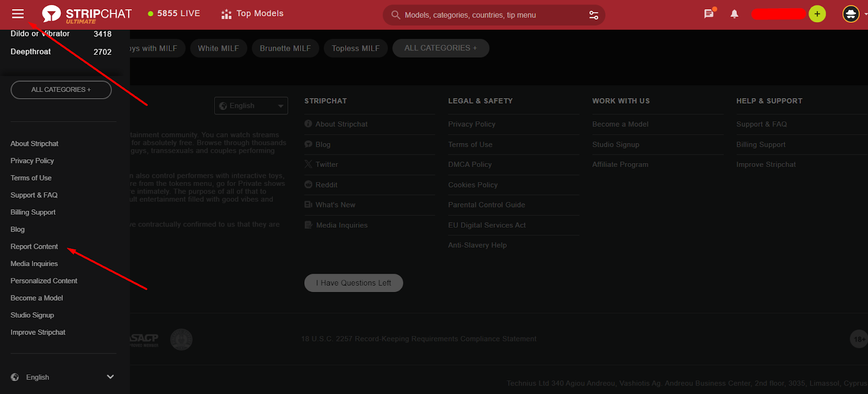Click the Twitter X icon
Screen dimensions: 868x394
(308, 164)
